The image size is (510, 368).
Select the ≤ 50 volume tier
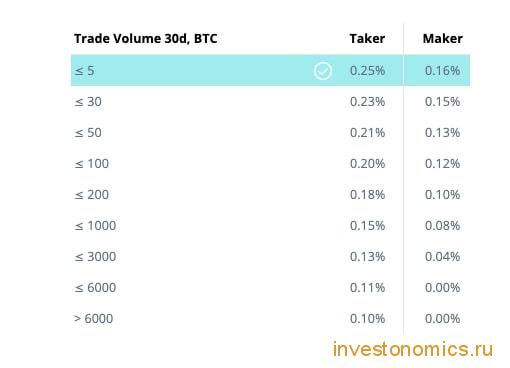point(270,133)
